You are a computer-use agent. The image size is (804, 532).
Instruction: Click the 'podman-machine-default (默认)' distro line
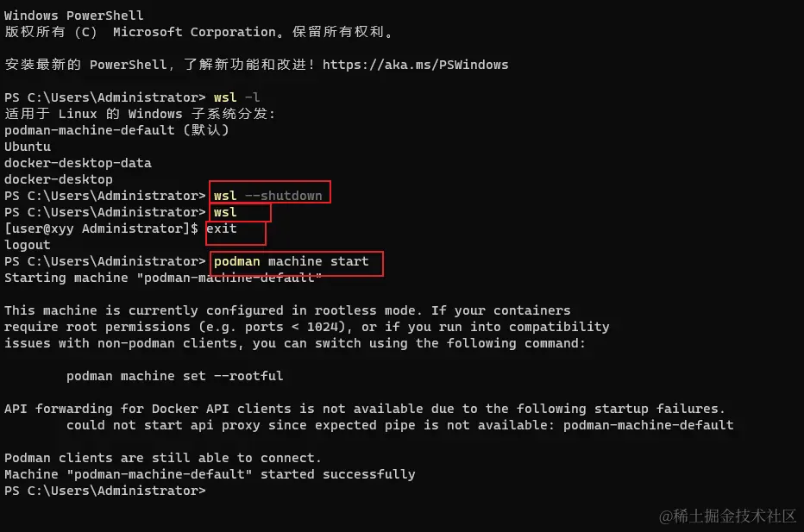(116, 130)
